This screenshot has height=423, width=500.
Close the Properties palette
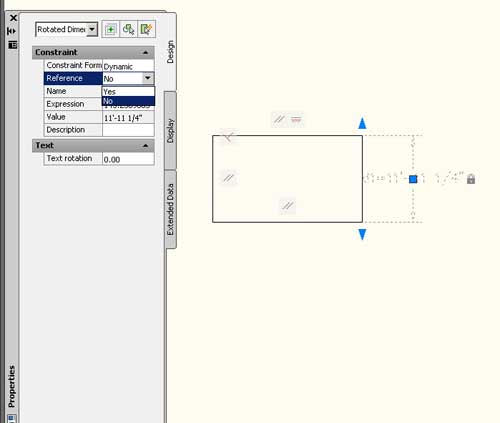[x=13, y=18]
